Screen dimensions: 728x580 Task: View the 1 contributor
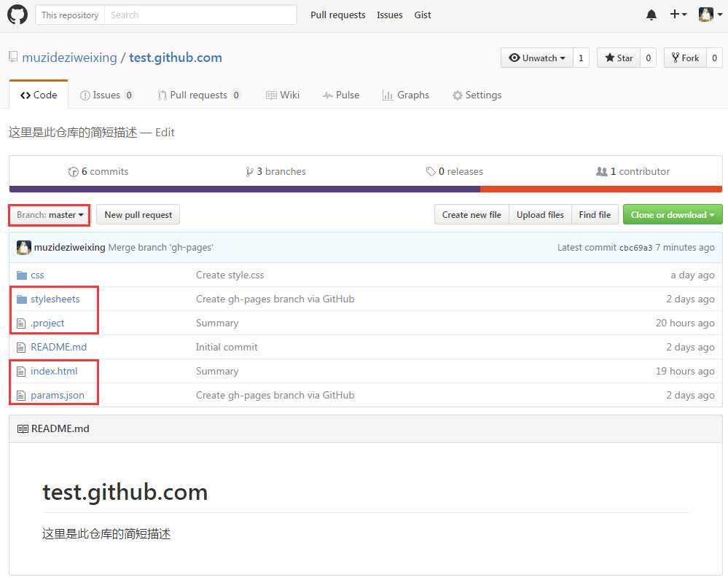click(x=633, y=171)
